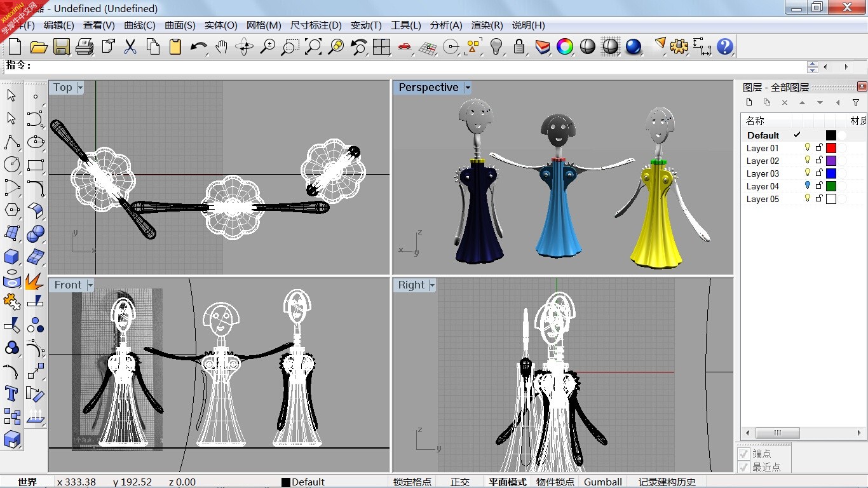The height and width of the screenshot is (488, 868).
Task: Lock Layer 03 with its padlock icon
Action: pyautogui.click(x=819, y=173)
